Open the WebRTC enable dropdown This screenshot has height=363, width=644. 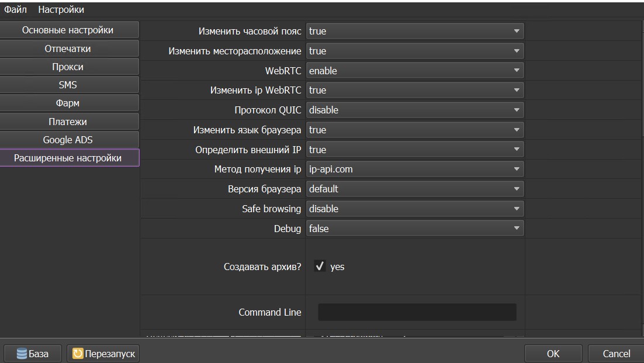(x=415, y=71)
